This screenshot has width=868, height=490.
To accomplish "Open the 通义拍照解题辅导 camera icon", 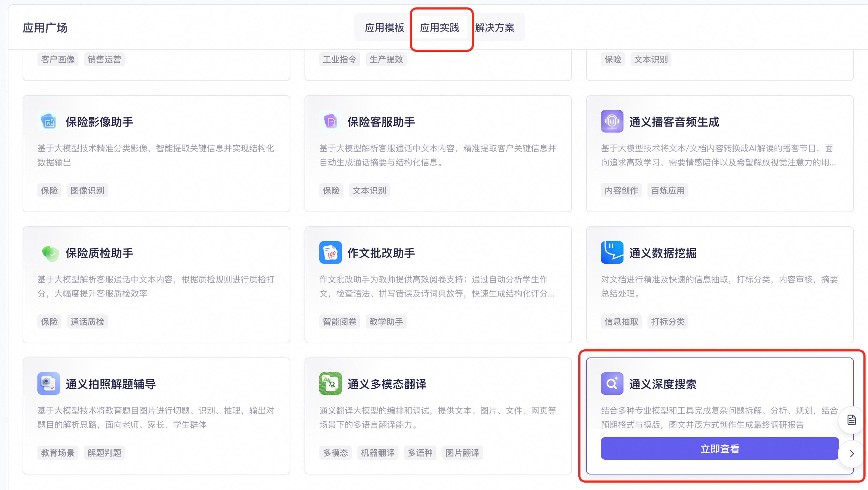I will pyautogui.click(x=49, y=384).
